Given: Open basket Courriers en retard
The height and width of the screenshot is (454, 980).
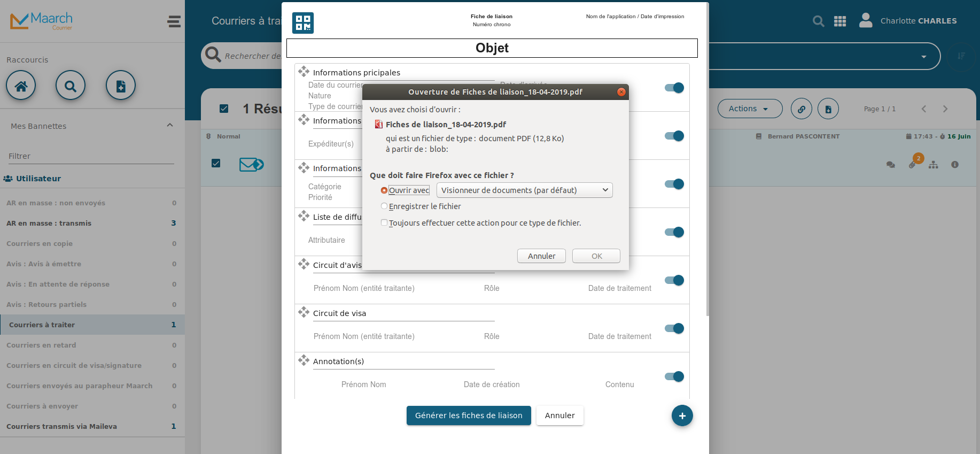Looking at the screenshot, I should pos(92,345).
